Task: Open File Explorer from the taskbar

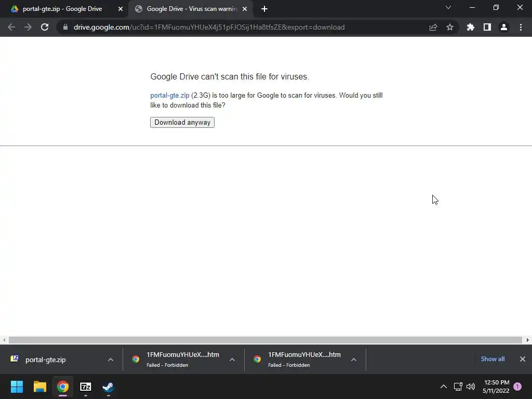Action: click(39, 387)
